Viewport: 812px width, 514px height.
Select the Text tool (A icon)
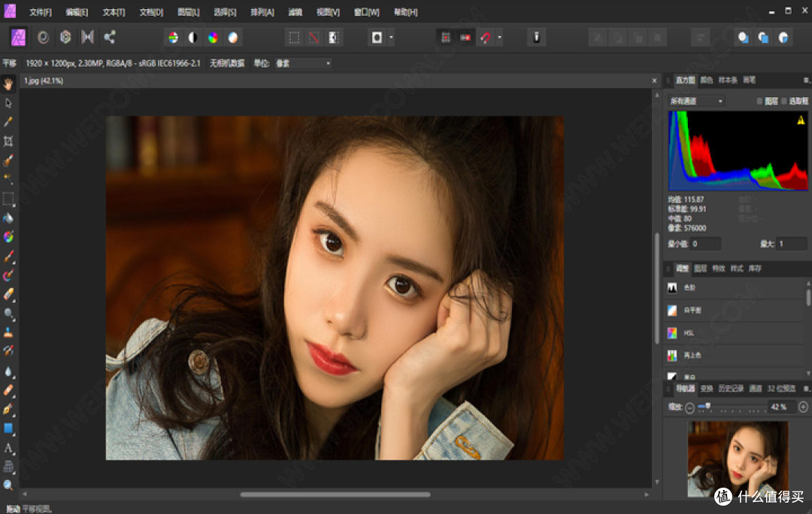(x=8, y=448)
